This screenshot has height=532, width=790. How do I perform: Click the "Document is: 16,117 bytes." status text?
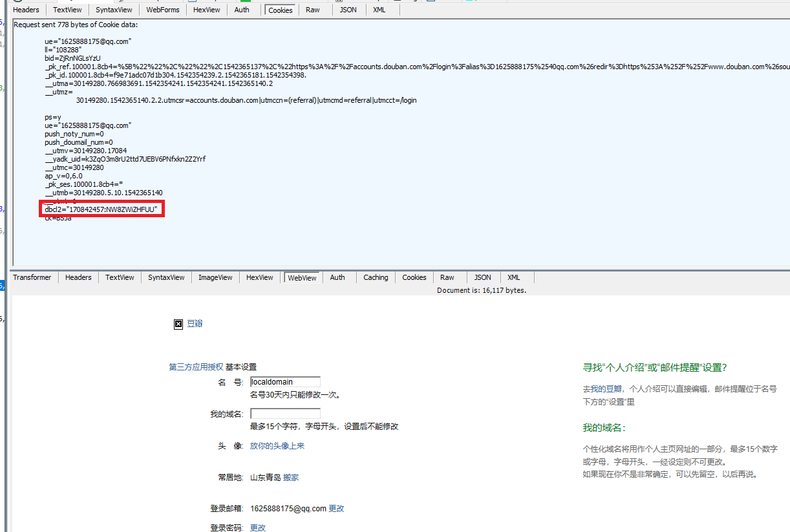coord(482,290)
